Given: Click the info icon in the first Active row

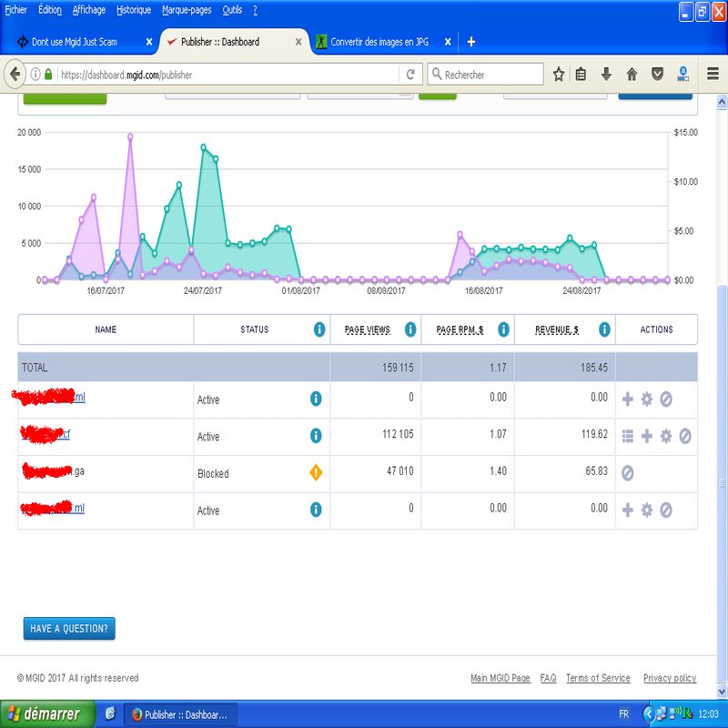Looking at the screenshot, I should (316, 399).
